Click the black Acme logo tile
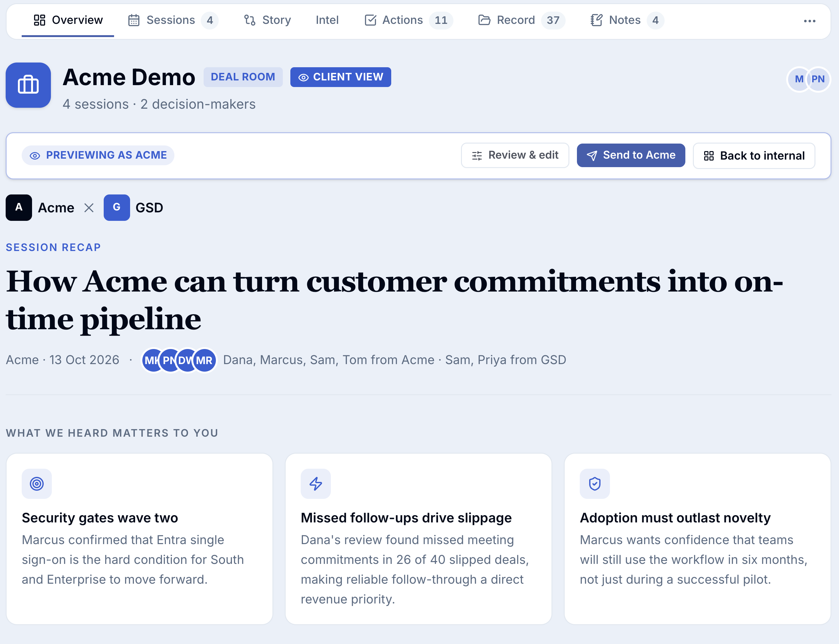This screenshot has height=644, width=839. [x=19, y=207]
